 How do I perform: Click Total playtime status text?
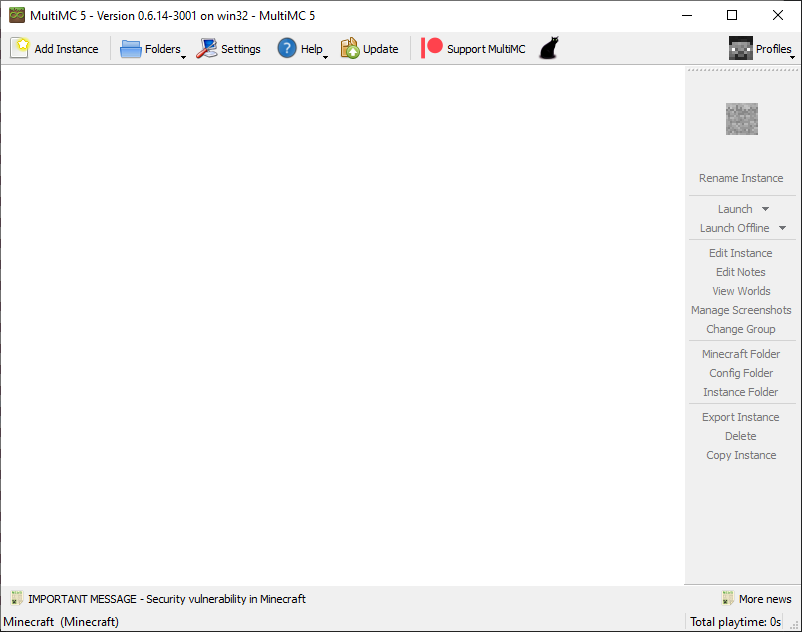click(735, 622)
